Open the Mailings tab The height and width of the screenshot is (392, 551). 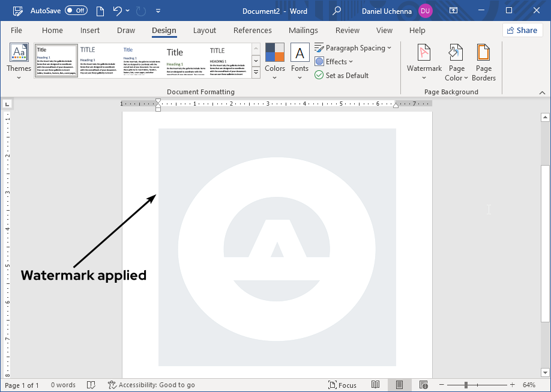(303, 30)
